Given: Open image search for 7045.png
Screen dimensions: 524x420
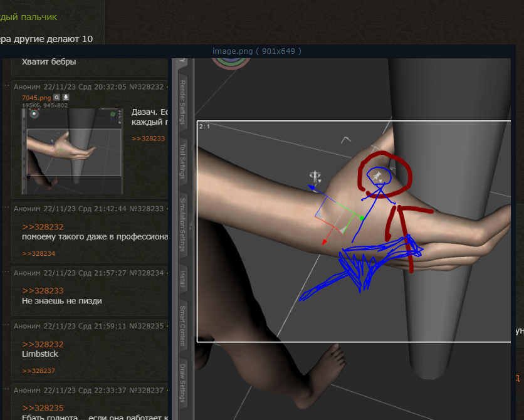Looking at the screenshot, I should point(57,97).
